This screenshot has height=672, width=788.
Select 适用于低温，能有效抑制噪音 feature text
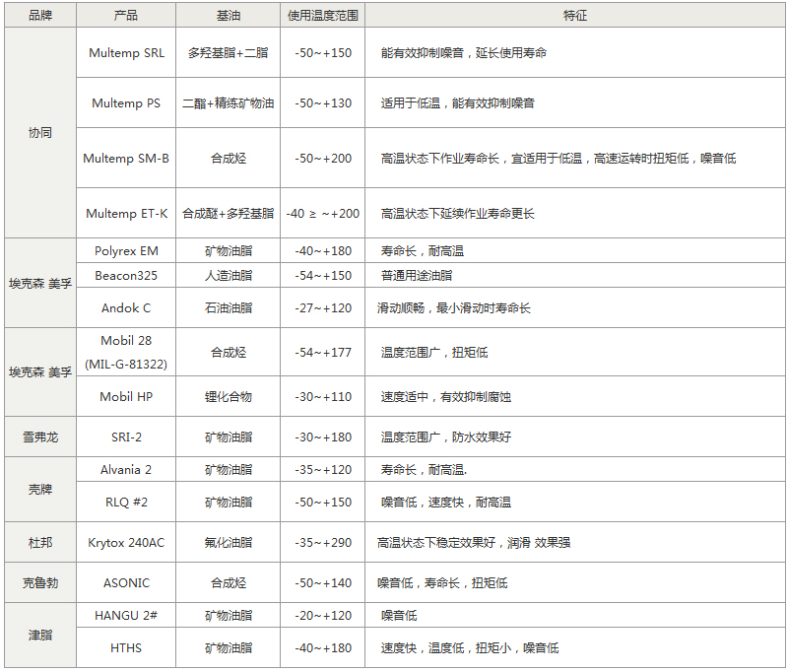(x=457, y=103)
